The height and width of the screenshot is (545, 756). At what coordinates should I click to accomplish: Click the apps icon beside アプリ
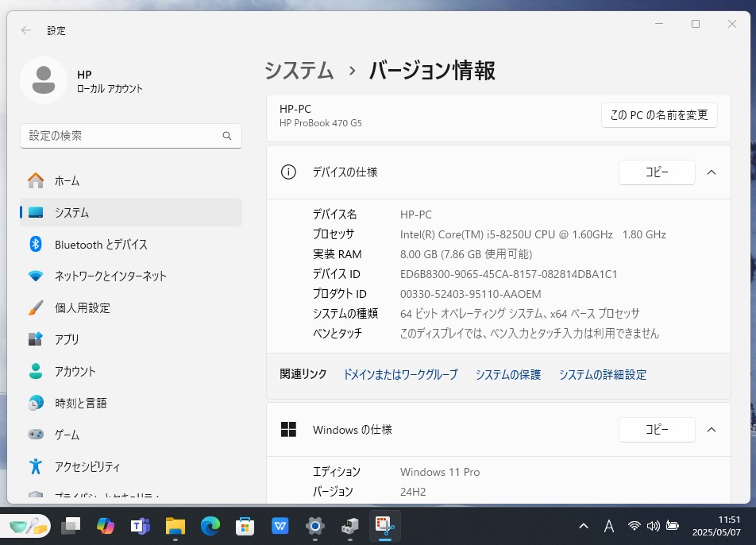click(36, 339)
